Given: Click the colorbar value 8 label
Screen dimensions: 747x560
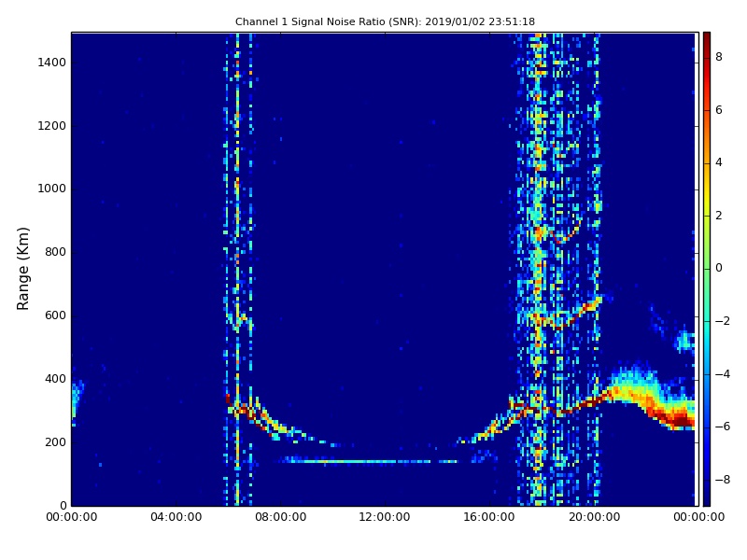Looking at the screenshot, I should pyautogui.click(x=719, y=57).
